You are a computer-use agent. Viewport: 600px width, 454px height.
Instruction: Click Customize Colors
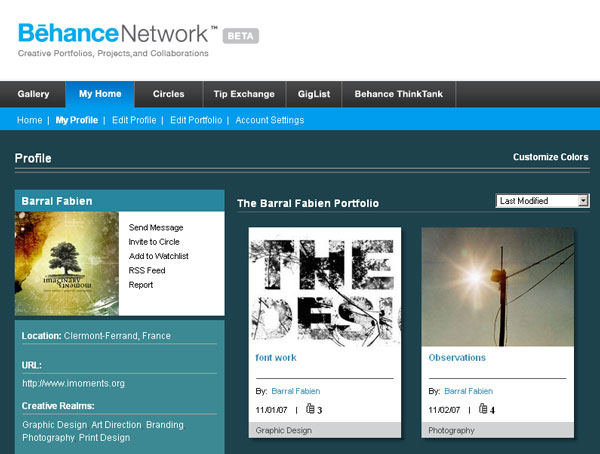[551, 157]
